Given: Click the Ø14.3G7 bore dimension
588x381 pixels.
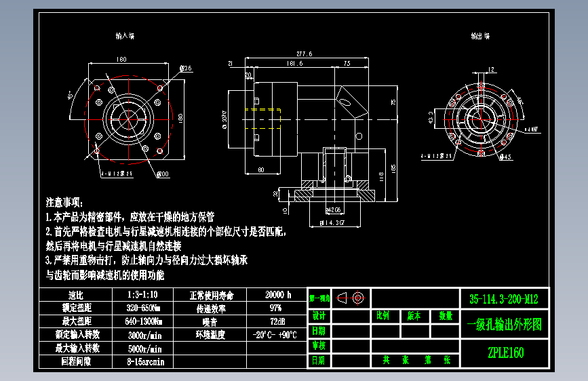Looking at the screenshot, I should tap(332, 223).
